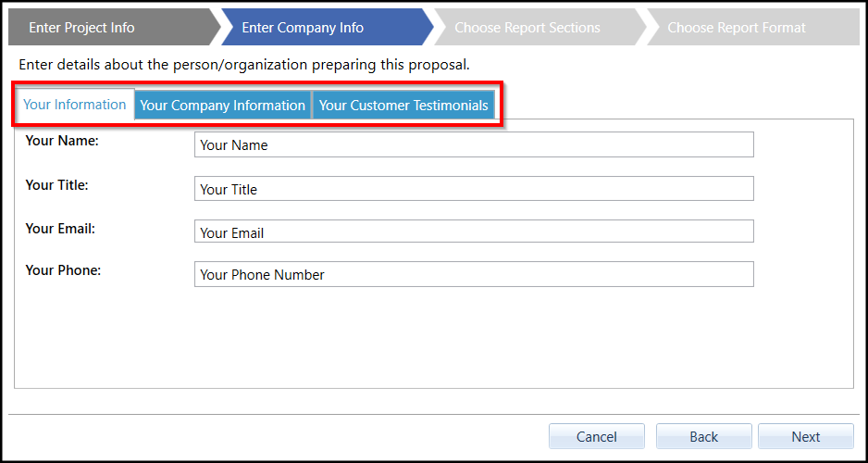The height and width of the screenshot is (463, 868).
Task: Click the empty area below phone field
Action: [433, 338]
